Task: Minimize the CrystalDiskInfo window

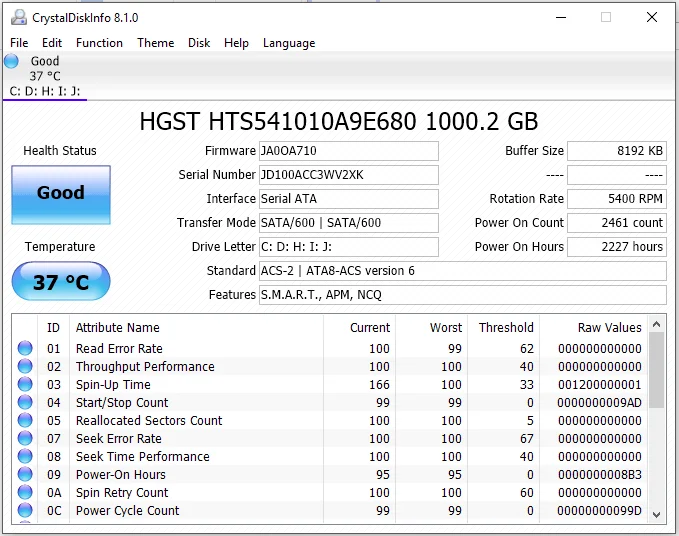Action: pos(561,17)
